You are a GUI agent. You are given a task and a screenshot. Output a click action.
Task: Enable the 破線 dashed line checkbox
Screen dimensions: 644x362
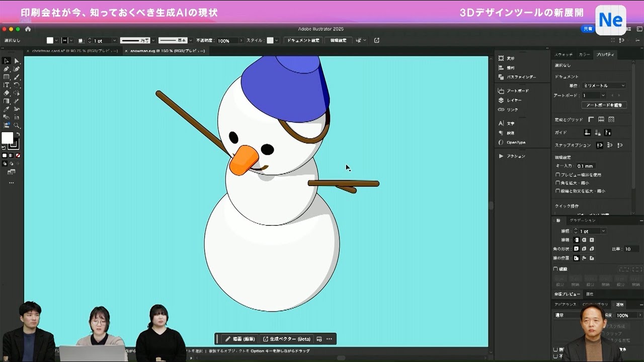click(x=556, y=269)
